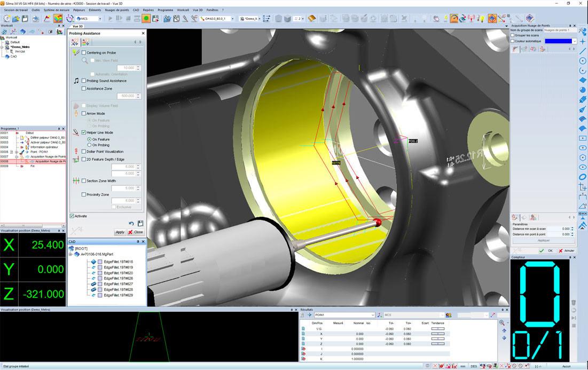Click zoom magnifier icon in Résultats panel
Screen dimensions: 588x370
(x=502, y=323)
